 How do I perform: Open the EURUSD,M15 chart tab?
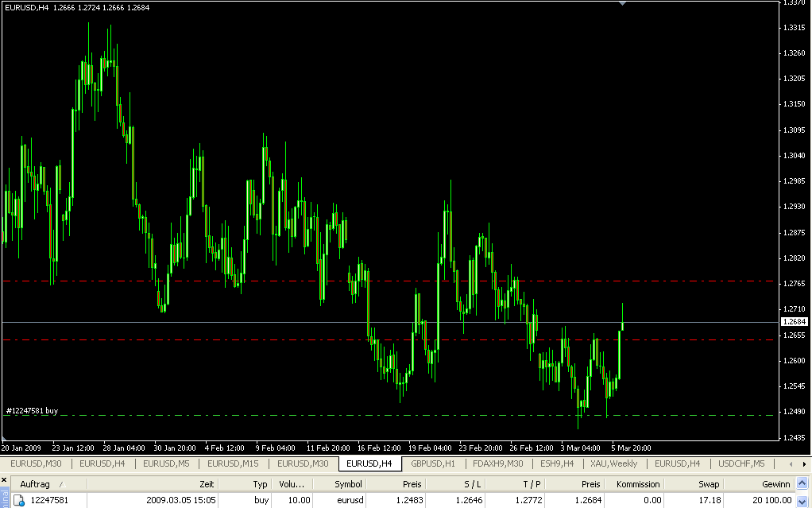pos(233,463)
